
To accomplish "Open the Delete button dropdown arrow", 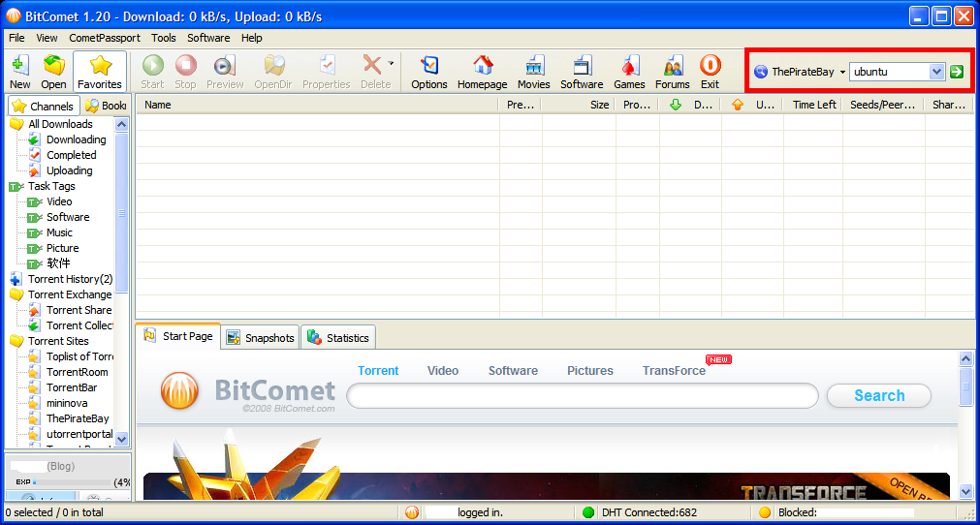I will click(x=391, y=64).
